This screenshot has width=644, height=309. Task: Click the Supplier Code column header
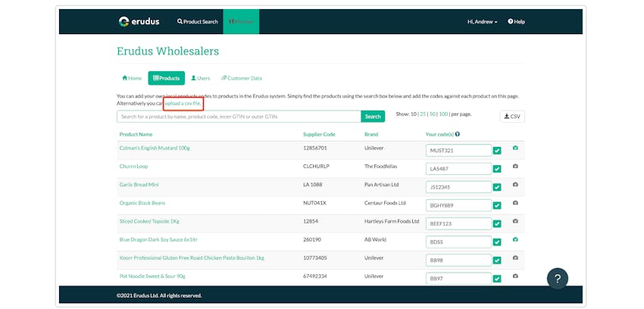(x=319, y=134)
